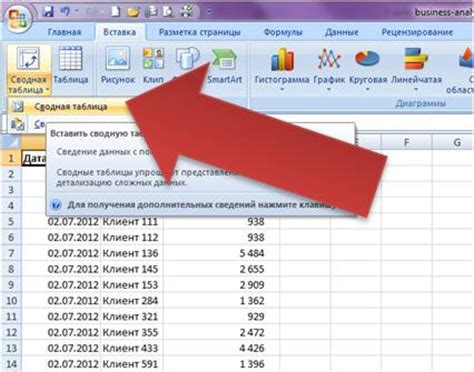The image size is (474, 372).
Task: Open Сводная таблица dropdown button
Action: coord(29,84)
